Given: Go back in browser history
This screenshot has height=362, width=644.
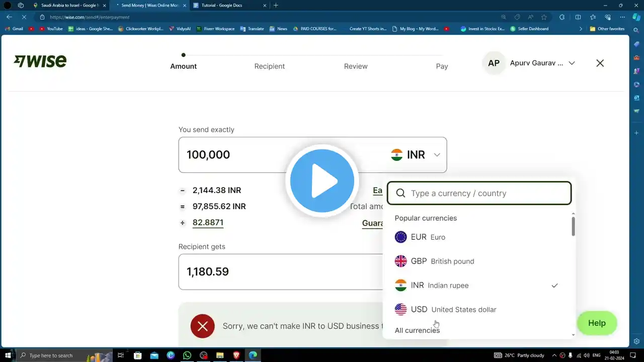Looking at the screenshot, I should click(x=9, y=17).
